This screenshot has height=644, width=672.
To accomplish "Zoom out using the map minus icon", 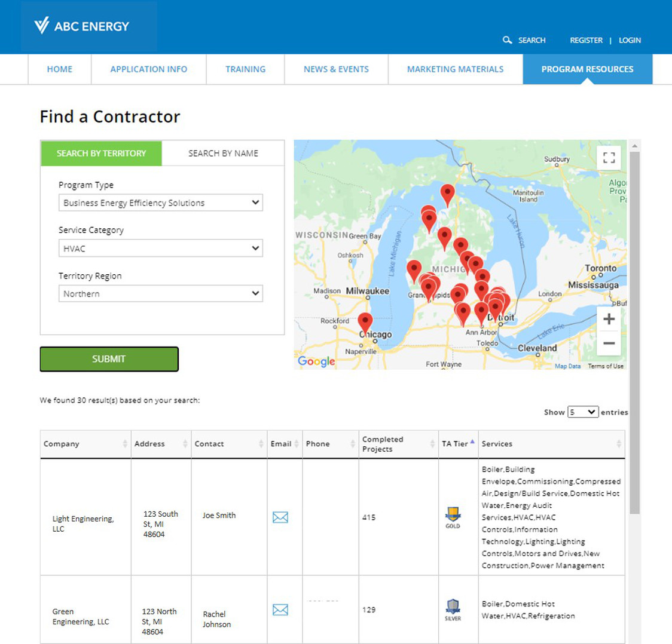I will pos(608,343).
